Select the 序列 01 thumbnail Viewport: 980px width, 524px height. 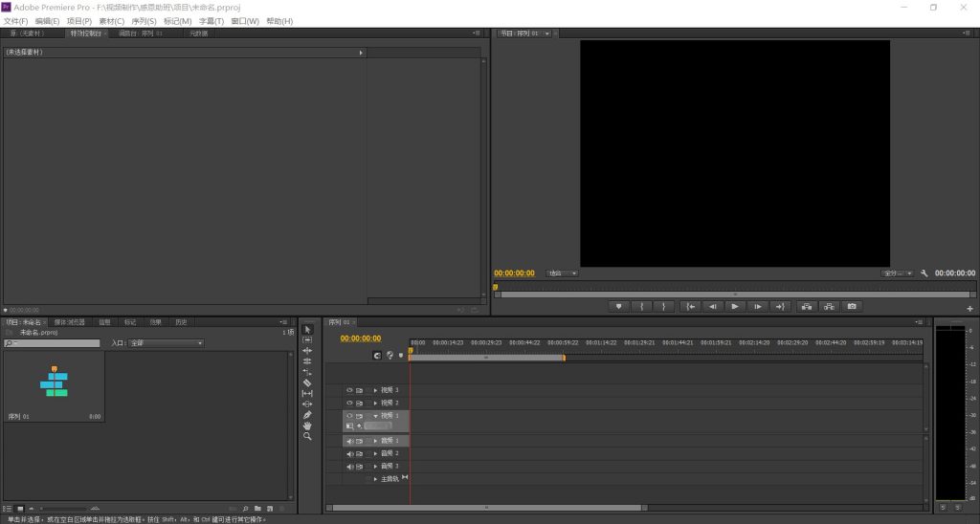pyautogui.click(x=55, y=386)
